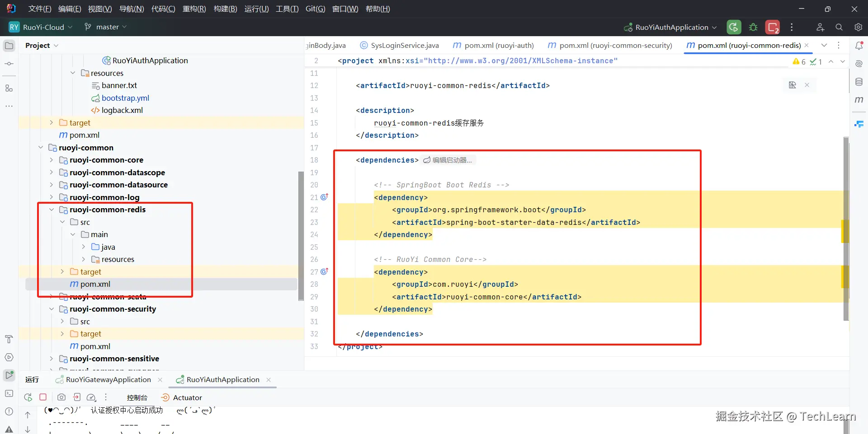Open the Code With Me user icon
This screenshot has width=868, height=434.
[820, 27]
